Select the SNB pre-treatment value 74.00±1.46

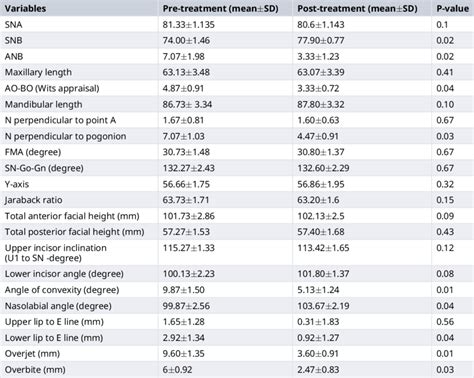[186, 40]
